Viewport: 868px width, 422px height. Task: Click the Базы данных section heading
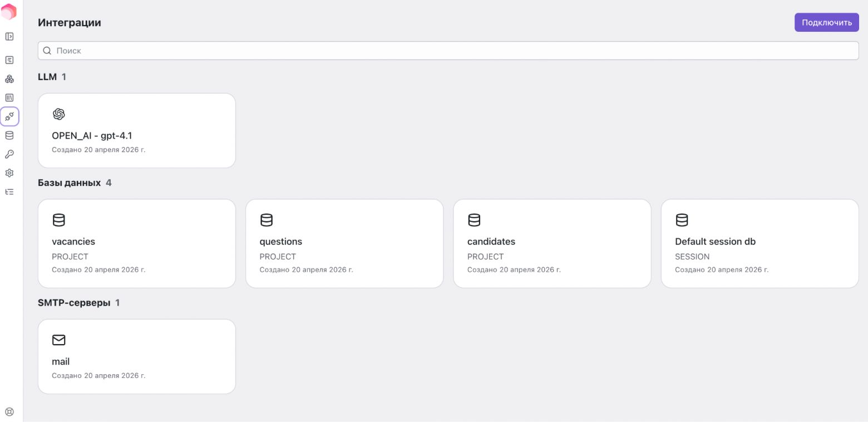[69, 183]
